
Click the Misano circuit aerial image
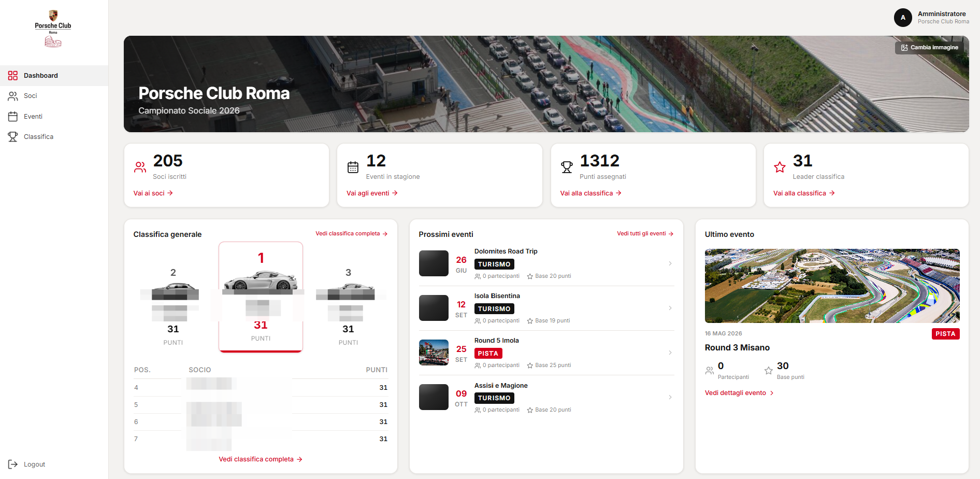point(832,286)
